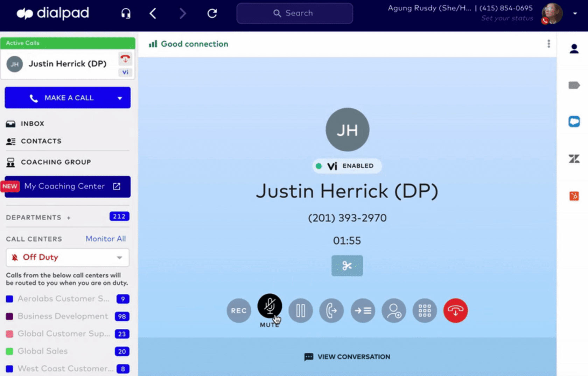Click the 98 badge for Business Development
588x376 pixels.
point(122,316)
